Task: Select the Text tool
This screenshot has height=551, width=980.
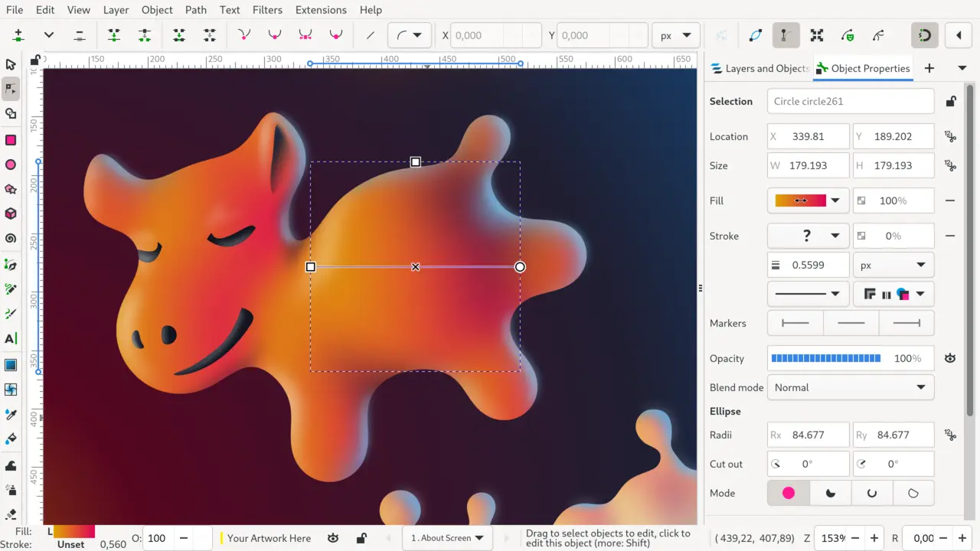Action: (11, 338)
